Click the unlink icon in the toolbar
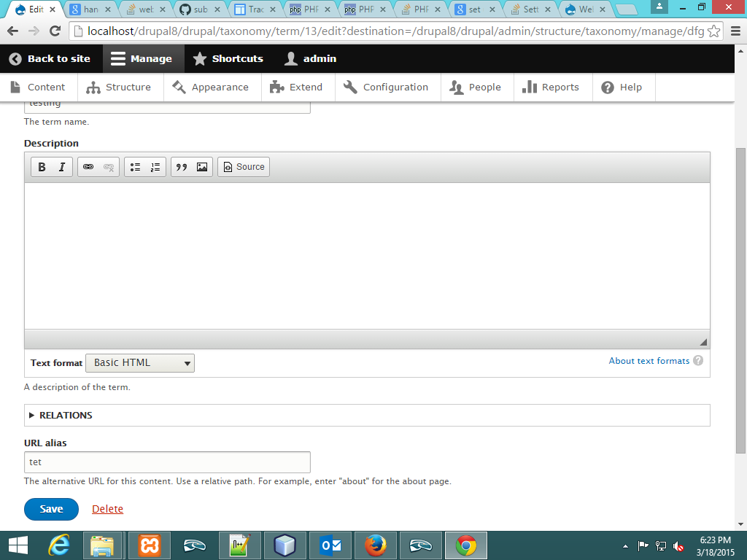The height and width of the screenshot is (560, 747). [x=108, y=166]
